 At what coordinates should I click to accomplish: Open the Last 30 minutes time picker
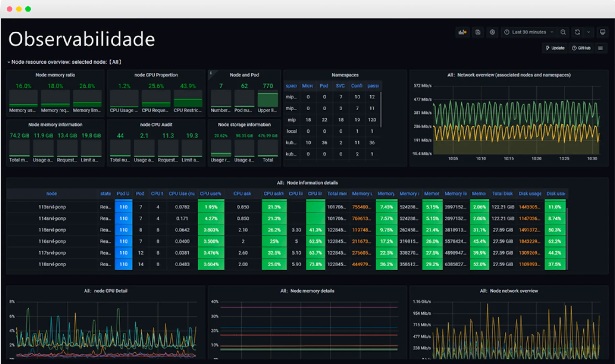pos(528,32)
